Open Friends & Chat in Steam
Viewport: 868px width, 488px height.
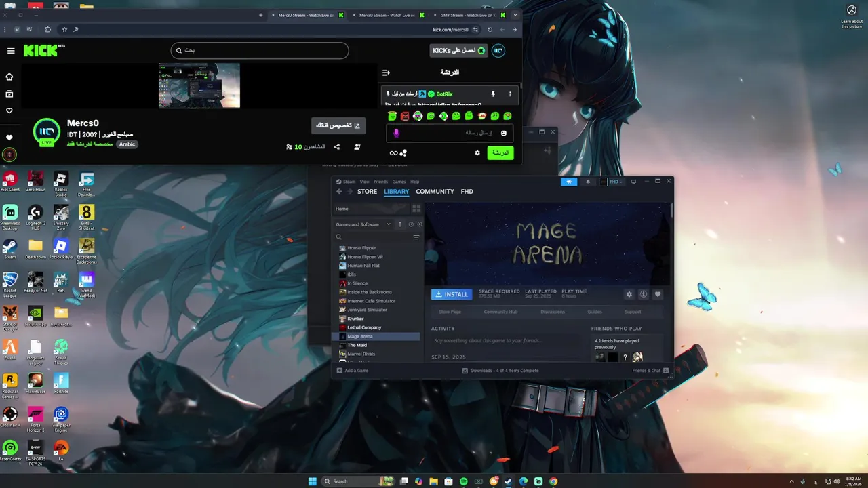[651, 371]
